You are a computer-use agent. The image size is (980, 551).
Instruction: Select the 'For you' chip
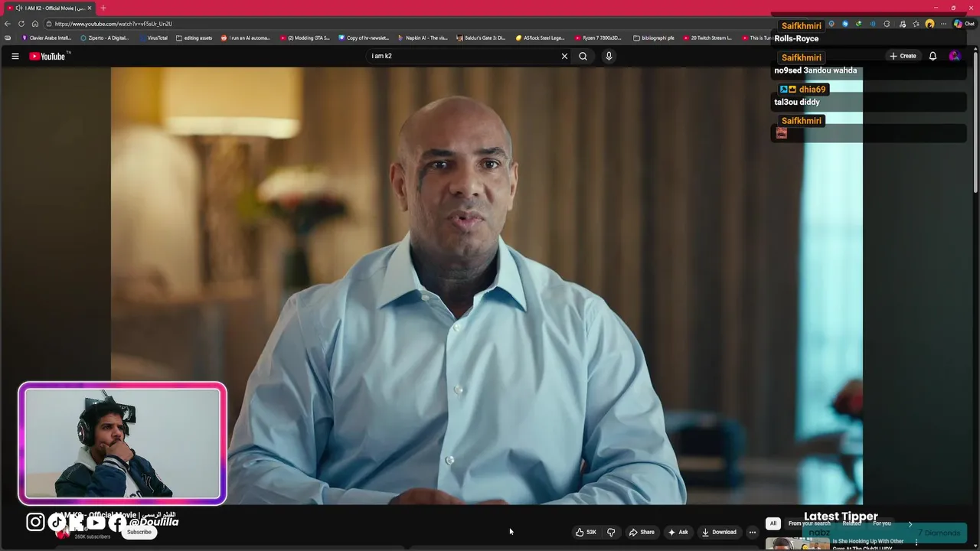click(882, 523)
